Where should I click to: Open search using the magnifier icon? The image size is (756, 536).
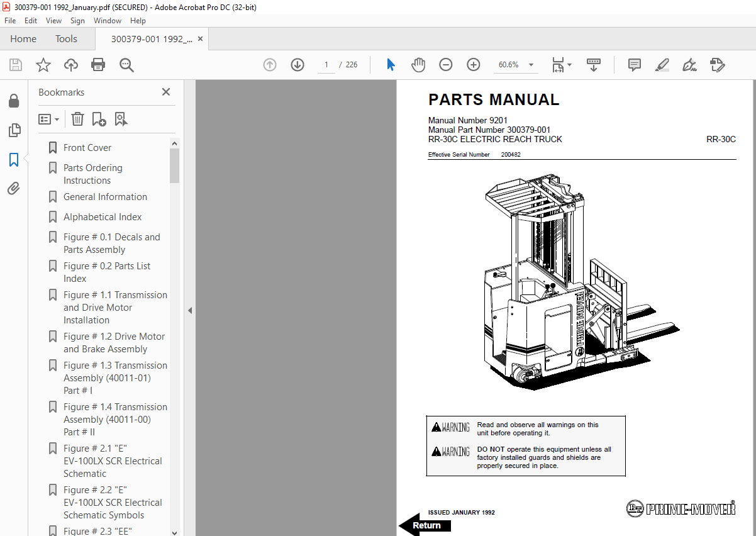126,64
